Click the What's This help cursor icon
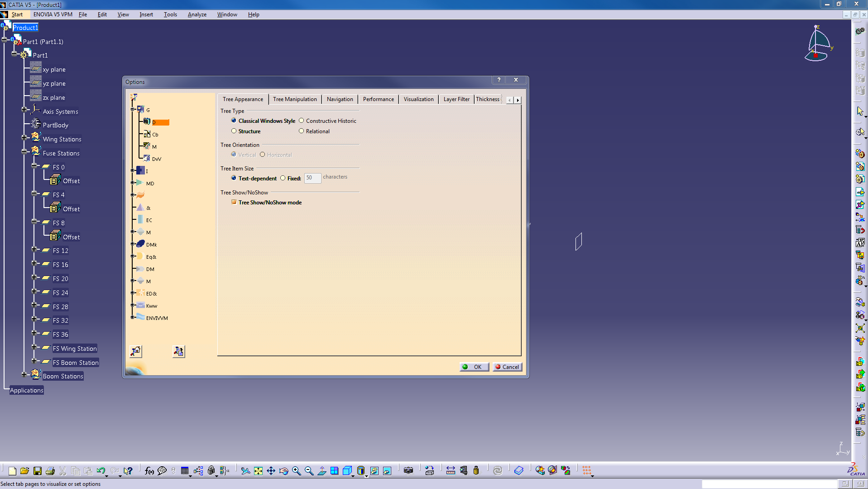The width and height of the screenshot is (868, 489). (x=128, y=471)
